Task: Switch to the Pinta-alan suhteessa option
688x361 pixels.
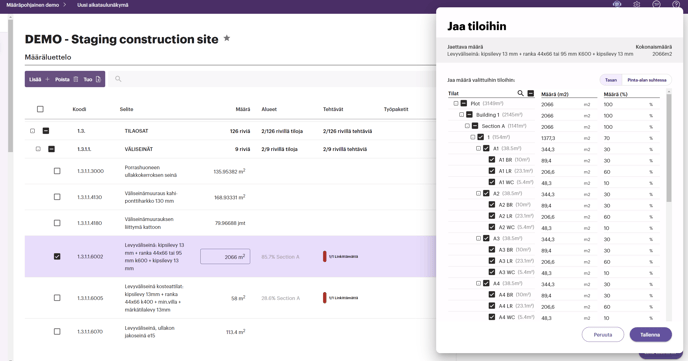Action: point(647,80)
